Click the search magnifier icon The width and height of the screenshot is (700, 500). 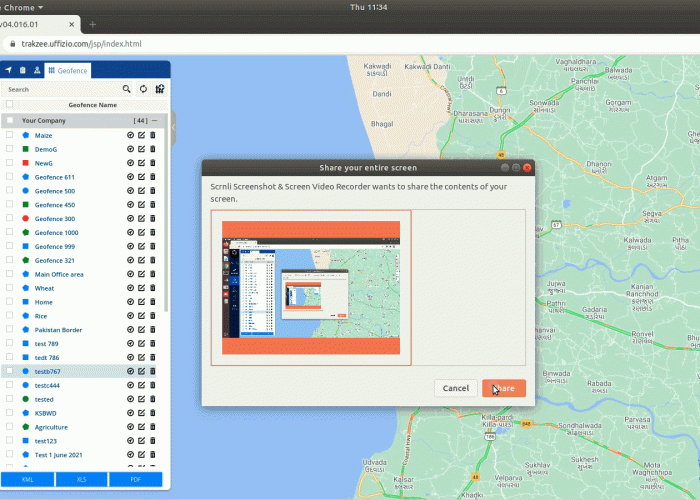click(127, 89)
